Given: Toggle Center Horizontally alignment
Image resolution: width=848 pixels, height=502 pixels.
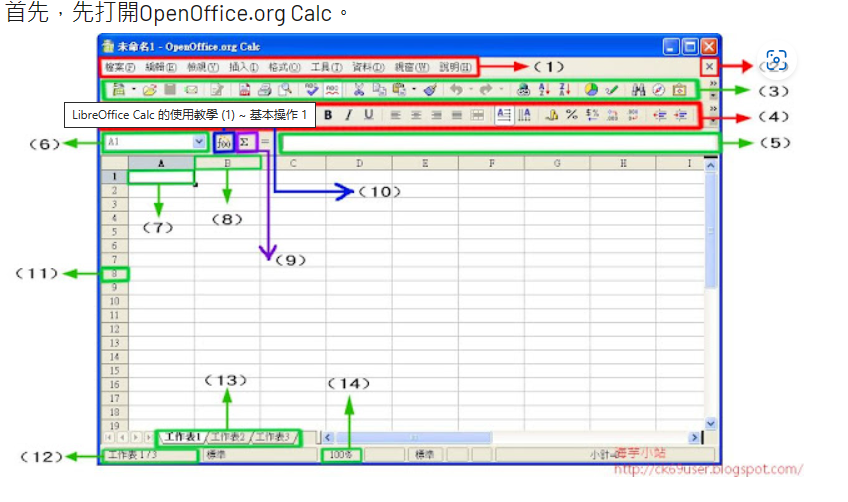Looking at the screenshot, I should (x=416, y=115).
